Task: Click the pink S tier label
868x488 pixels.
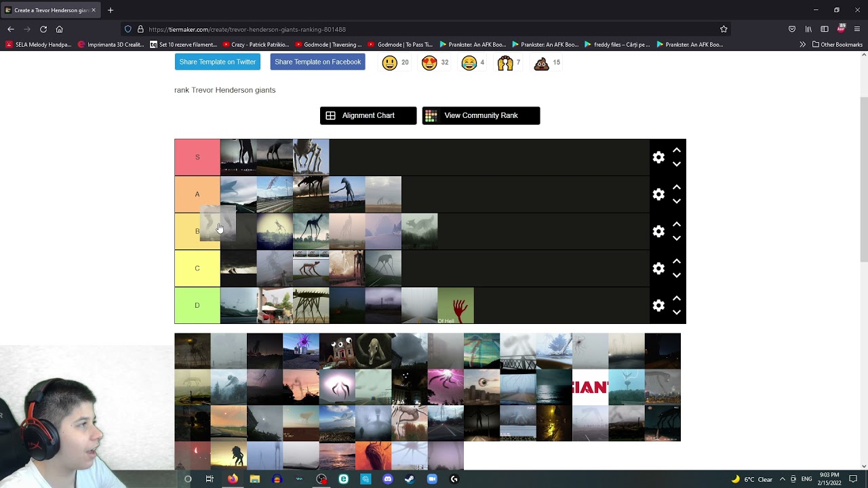Action: [x=197, y=157]
